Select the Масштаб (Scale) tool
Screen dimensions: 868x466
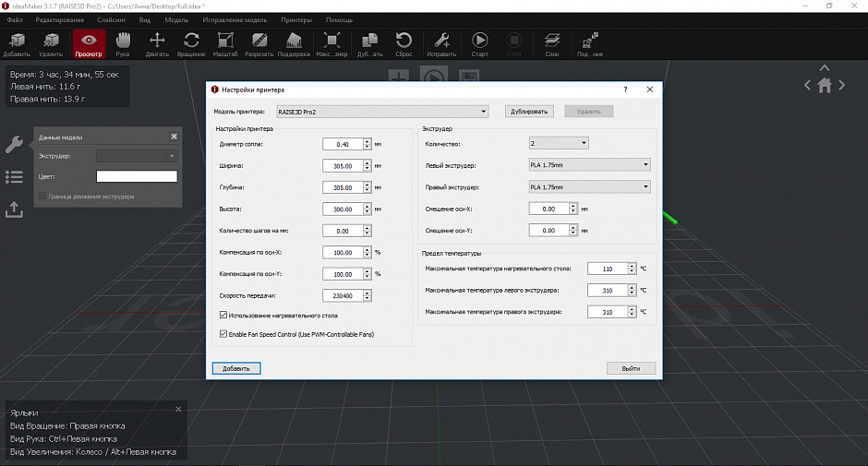point(225,44)
